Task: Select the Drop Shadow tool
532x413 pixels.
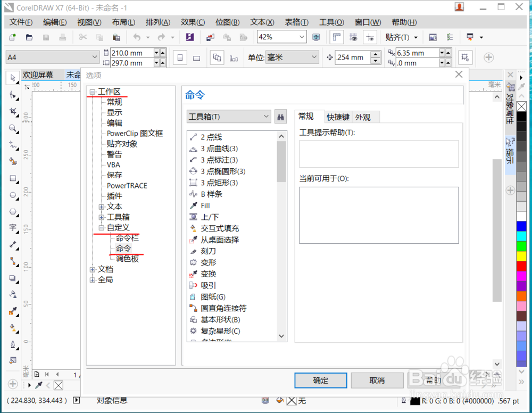Action: coord(13,278)
